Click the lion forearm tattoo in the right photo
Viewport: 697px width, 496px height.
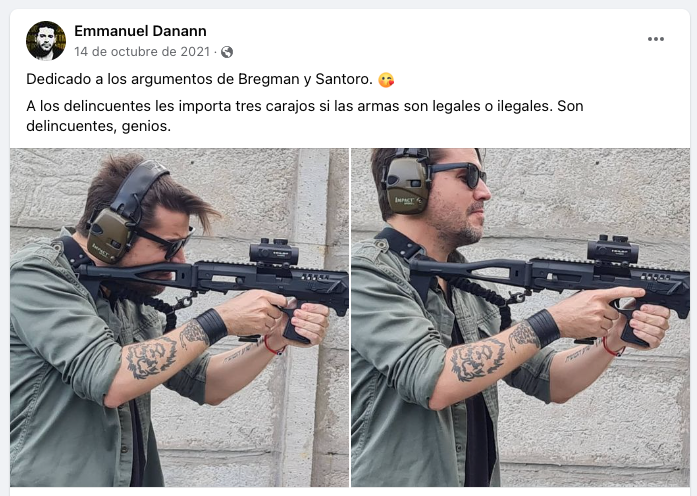[x=478, y=358]
